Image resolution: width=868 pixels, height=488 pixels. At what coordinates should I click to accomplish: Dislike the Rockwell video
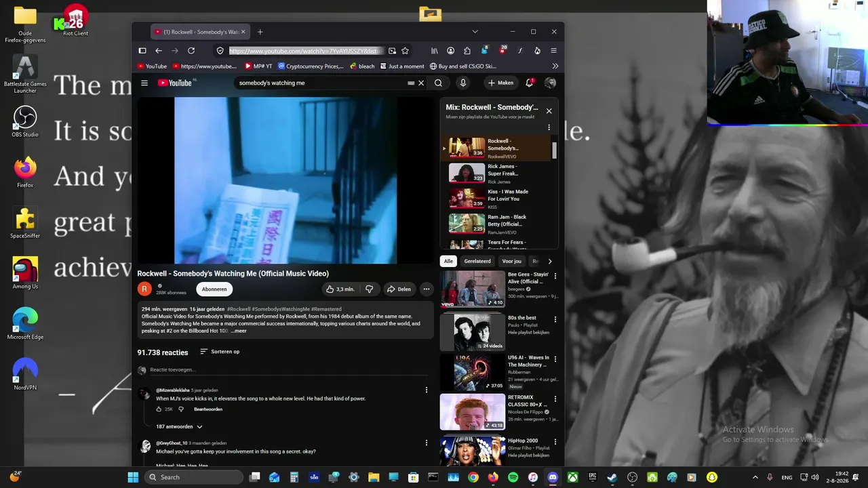pos(370,289)
